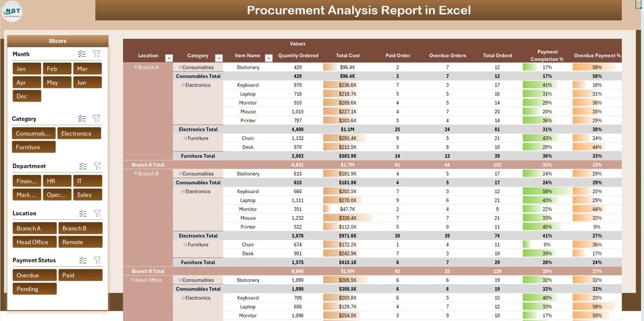This screenshot has height=321, width=644.
Task: Select the $338.4K Mouse total cost cell
Action: pos(348,218)
